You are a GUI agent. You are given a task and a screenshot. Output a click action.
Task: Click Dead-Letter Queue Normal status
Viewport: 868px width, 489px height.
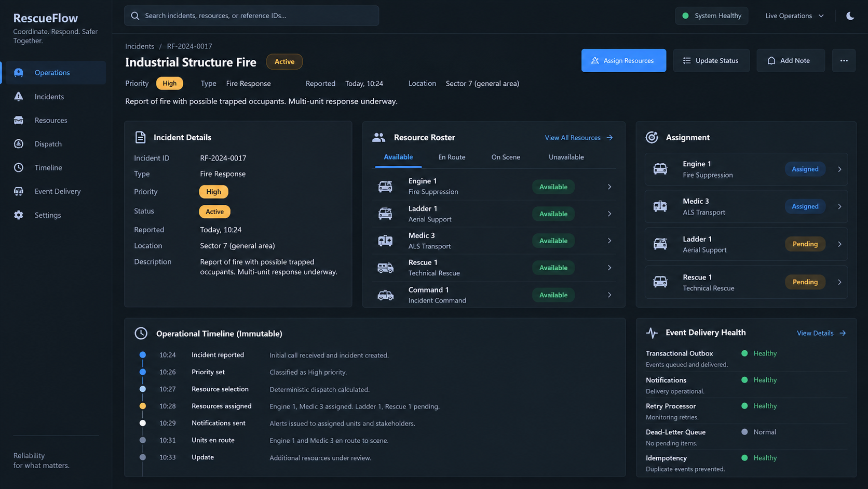[x=759, y=432]
